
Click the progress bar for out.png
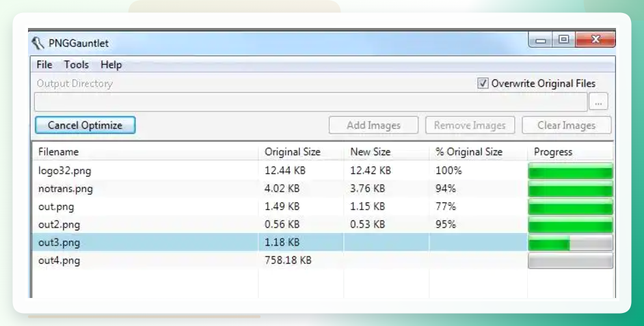point(570,207)
